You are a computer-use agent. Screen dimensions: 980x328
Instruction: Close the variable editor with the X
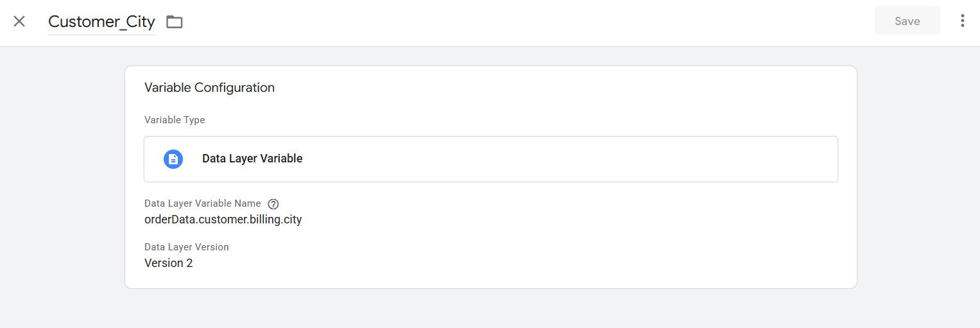[19, 21]
